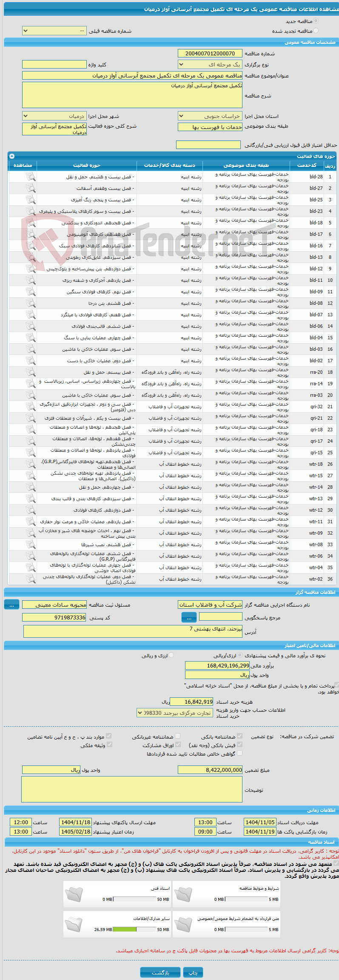This screenshot has width=339, height=980.
Task: Toggle ضمانتنامه بانکی checkbox
Action: (240, 736)
